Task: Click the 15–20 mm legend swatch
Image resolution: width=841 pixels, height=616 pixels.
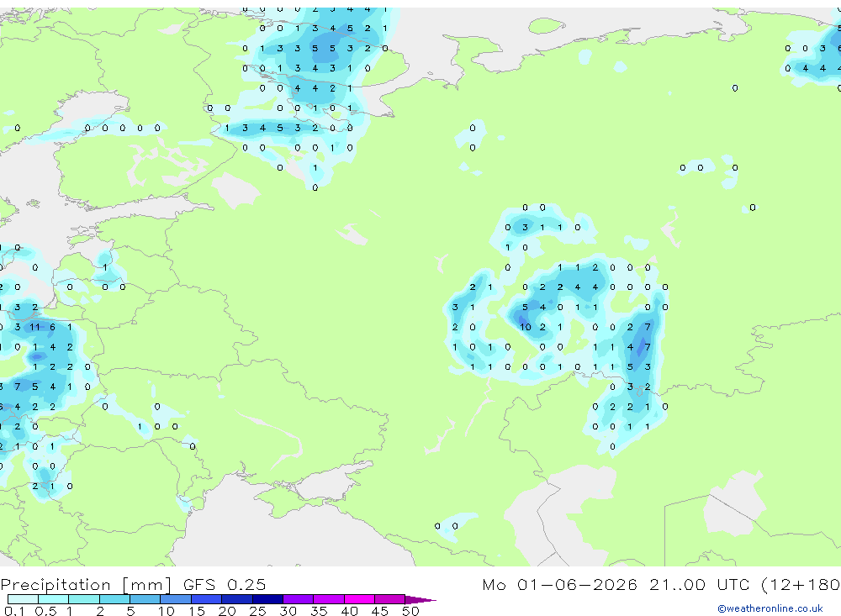Action: point(207,599)
